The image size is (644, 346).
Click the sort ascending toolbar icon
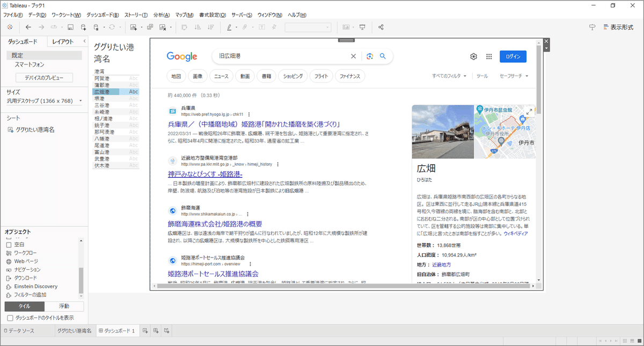click(x=197, y=27)
